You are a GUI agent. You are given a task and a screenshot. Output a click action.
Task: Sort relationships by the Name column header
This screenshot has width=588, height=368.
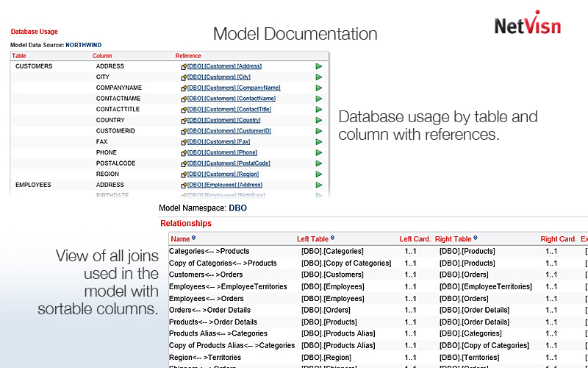[x=180, y=238]
